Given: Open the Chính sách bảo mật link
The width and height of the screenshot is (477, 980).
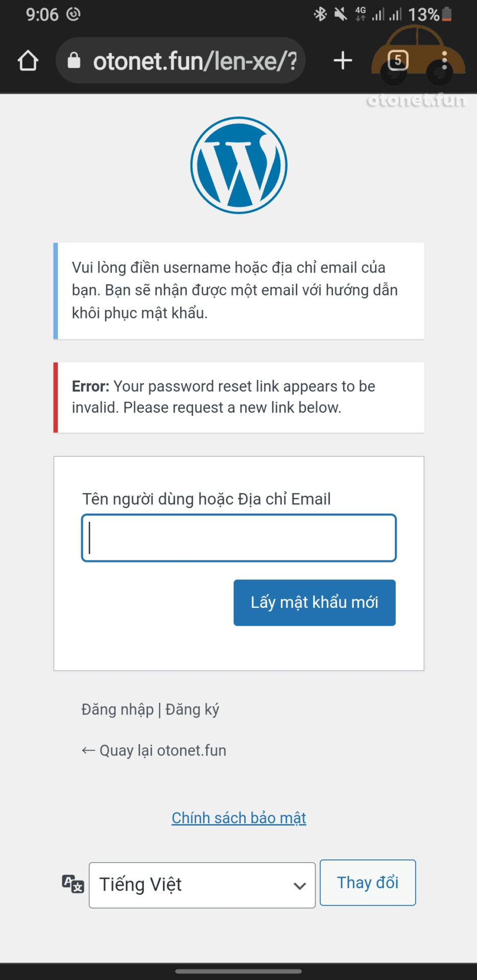Looking at the screenshot, I should 238,818.
